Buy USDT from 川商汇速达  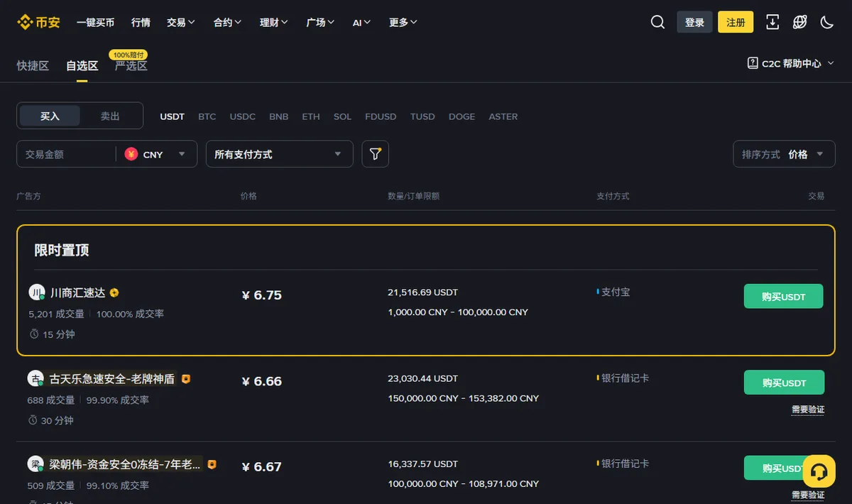pos(783,296)
